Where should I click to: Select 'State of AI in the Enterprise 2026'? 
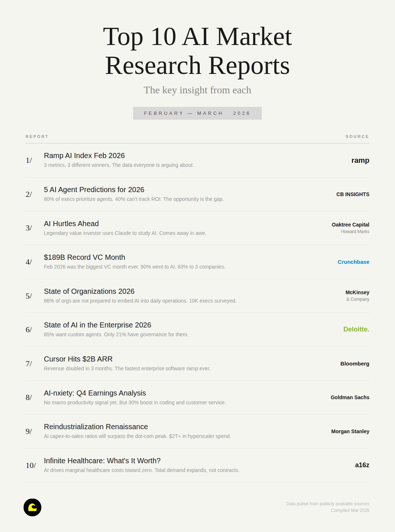pyautogui.click(x=97, y=325)
